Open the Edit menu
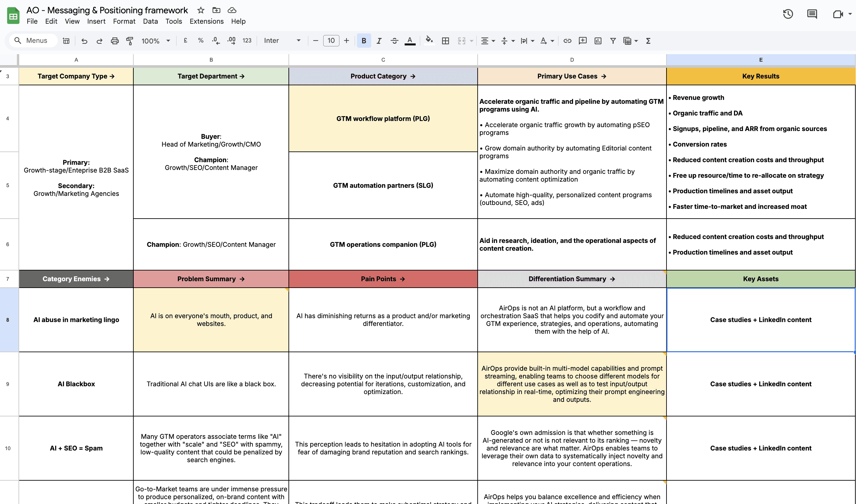 pyautogui.click(x=51, y=21)
